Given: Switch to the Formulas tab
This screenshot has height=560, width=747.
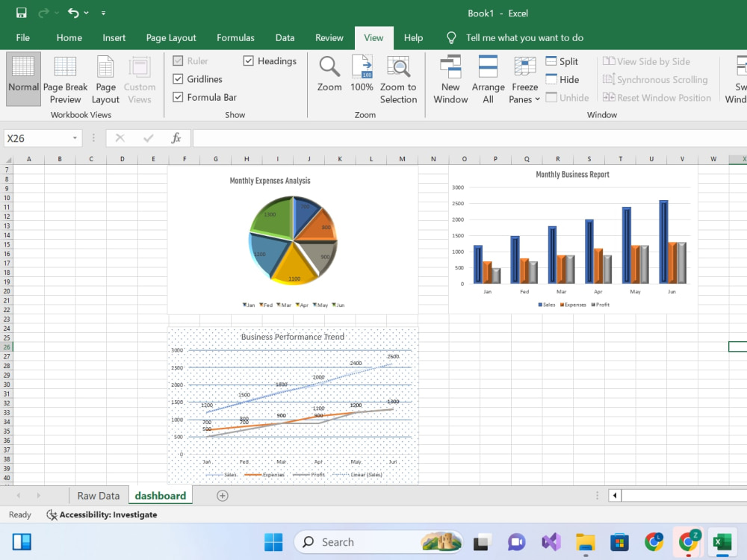Looking at the screenshot, I should coord(235,37).
